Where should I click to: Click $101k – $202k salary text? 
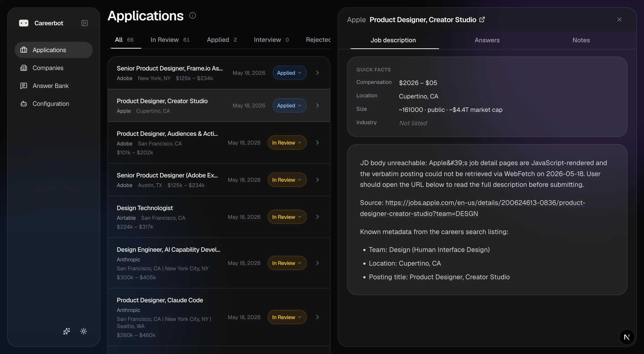(135, 152)
